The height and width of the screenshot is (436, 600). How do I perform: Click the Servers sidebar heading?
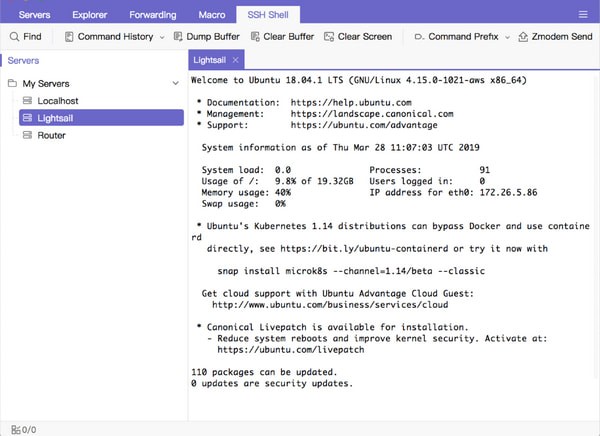tap(23, 60)
